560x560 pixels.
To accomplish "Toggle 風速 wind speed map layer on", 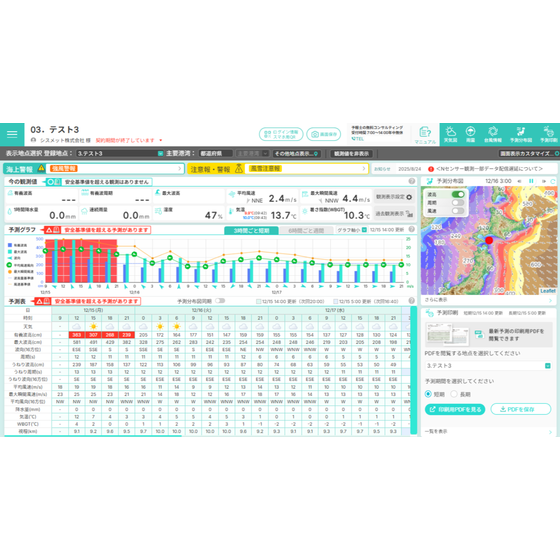I will [x=458, y=211].
